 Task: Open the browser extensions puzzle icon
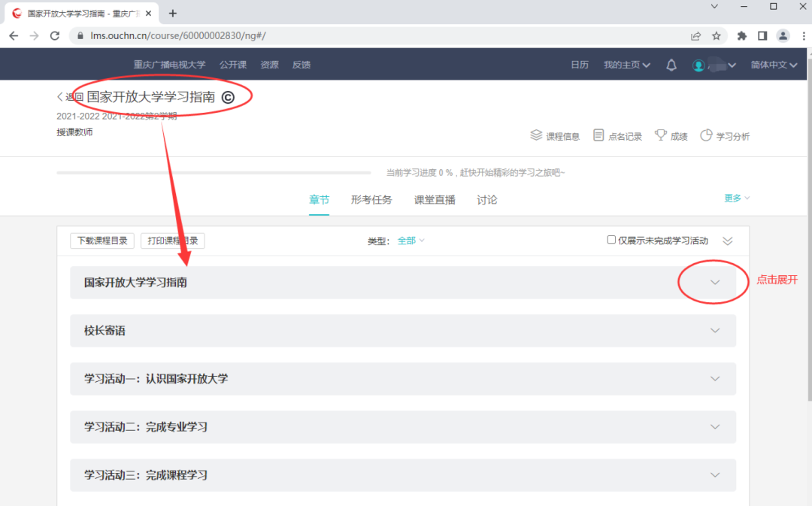741,36
